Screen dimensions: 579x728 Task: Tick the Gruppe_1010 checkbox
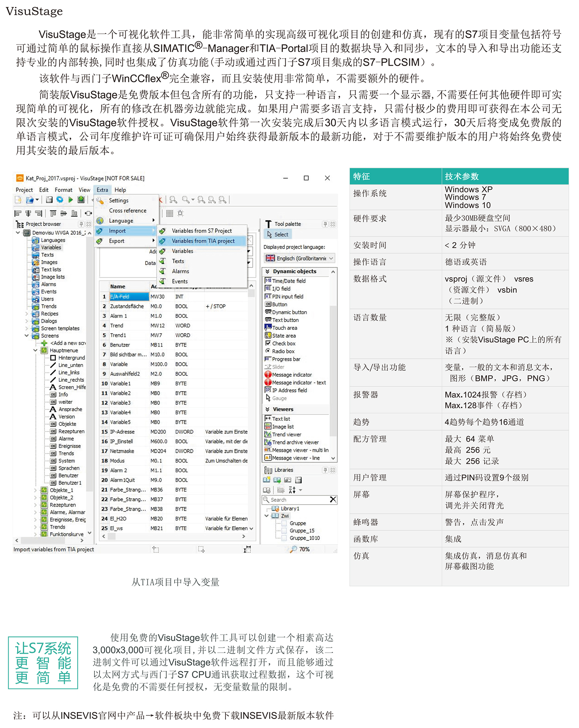click(284, 538)
